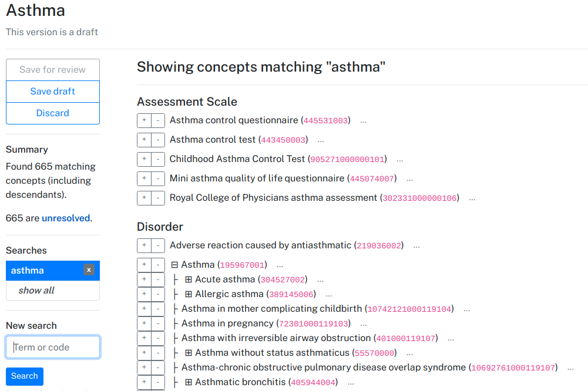Exclude Asthma control test with minus button
This screenshot has width=588, height=391.
[x=158, y=140]
